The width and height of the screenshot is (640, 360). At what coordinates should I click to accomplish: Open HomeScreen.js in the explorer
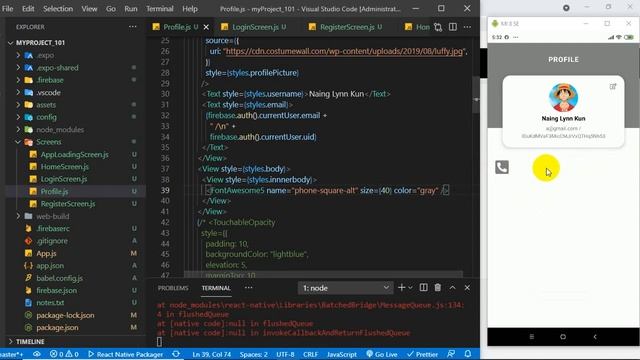(64, 167)
